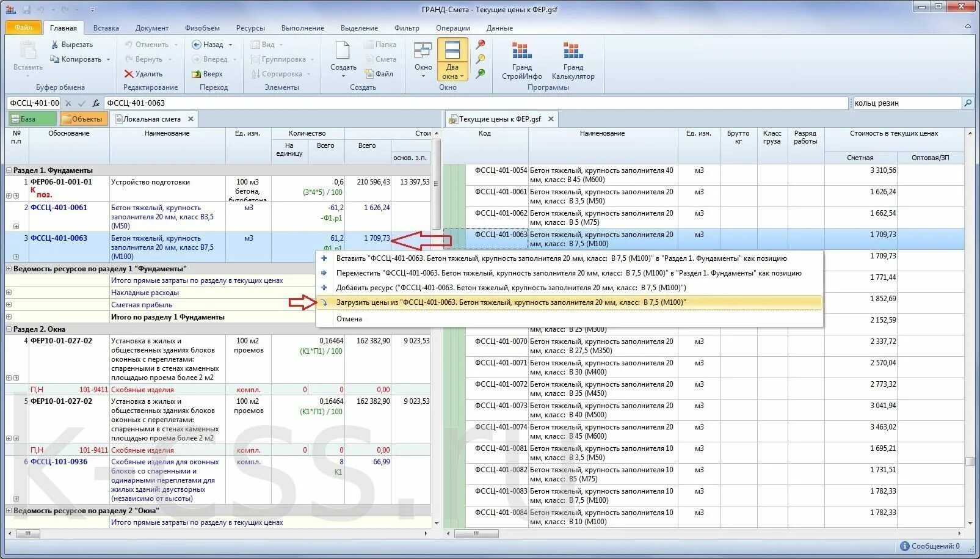Switch to the Выполнение ribbon tab
This screenshot has width=980, height=559.
pos(303,28)
